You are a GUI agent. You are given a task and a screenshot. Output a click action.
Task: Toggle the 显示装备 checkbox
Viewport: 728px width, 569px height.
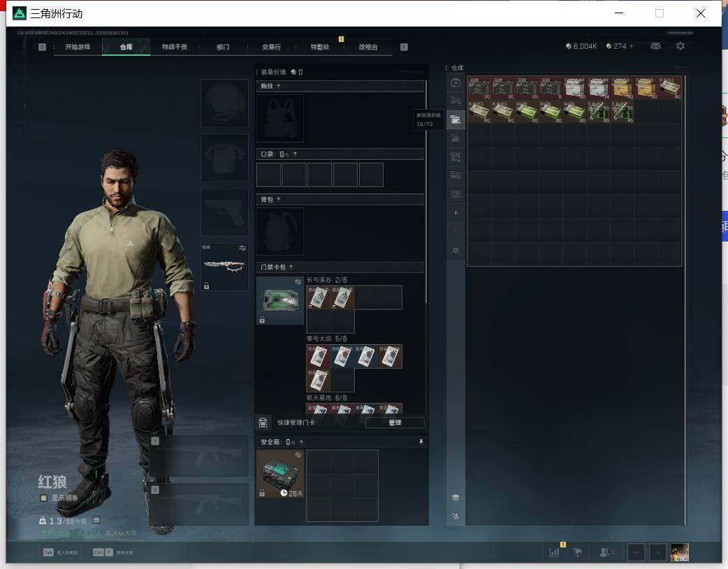[43, 498]
